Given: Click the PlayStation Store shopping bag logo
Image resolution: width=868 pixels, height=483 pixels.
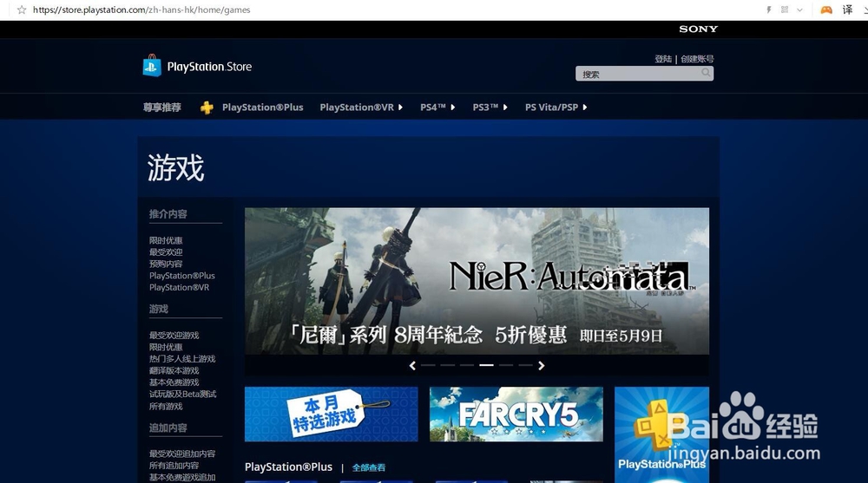Looking at the screenshot, I should (x=152, y=65).
